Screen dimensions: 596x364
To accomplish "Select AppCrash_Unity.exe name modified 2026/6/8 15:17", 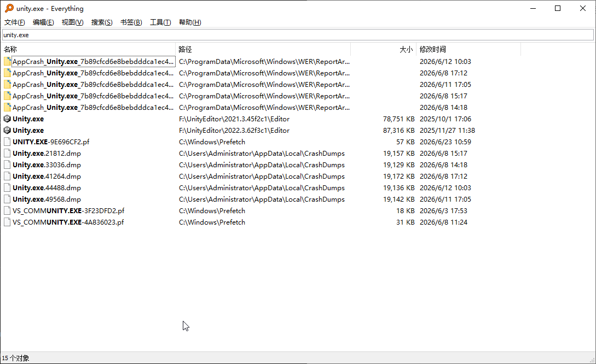I will pos(93,96).
